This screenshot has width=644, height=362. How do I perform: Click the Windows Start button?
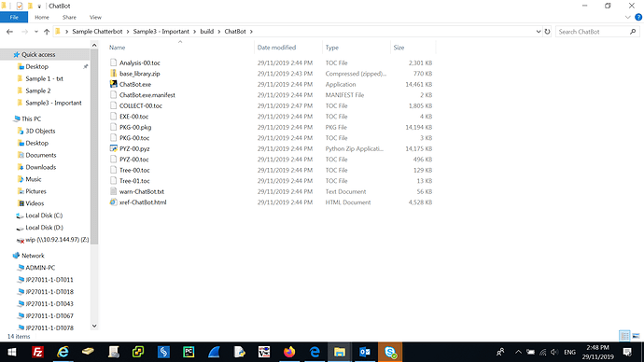12,352
